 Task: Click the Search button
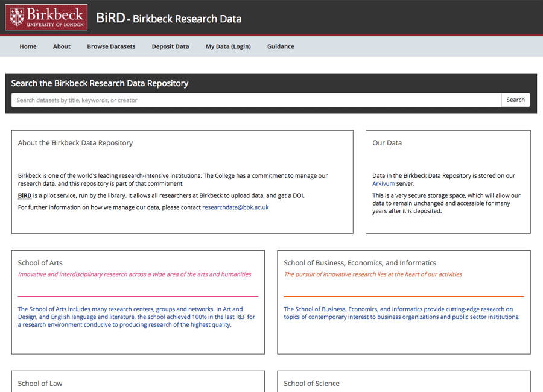click(516, 100)
